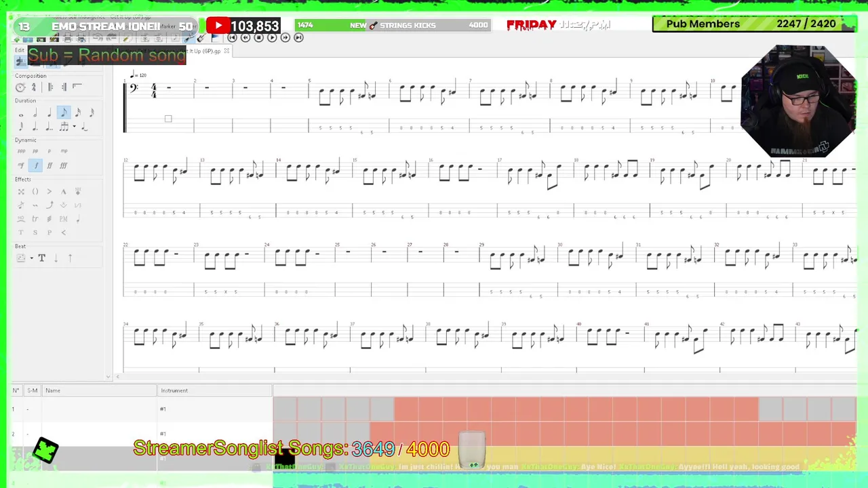Start playback with the play button

[271, 37]
